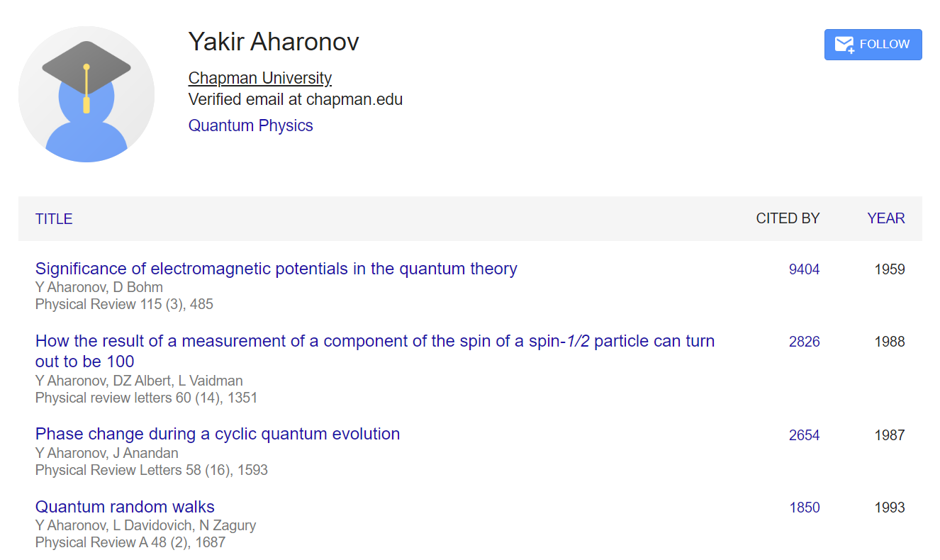The height and width of the screenshot is (560, 940).
Task: View the 9404 citations list
Action: pos(804,269)
